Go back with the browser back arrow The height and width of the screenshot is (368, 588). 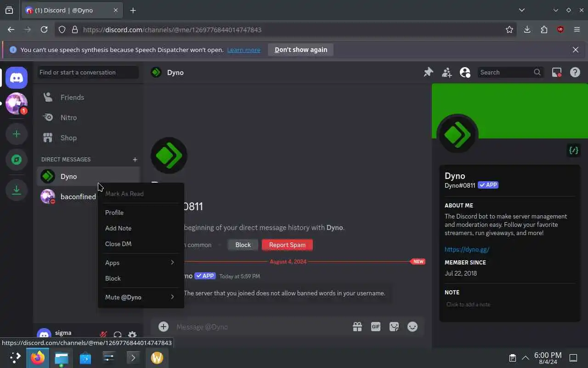11,29
